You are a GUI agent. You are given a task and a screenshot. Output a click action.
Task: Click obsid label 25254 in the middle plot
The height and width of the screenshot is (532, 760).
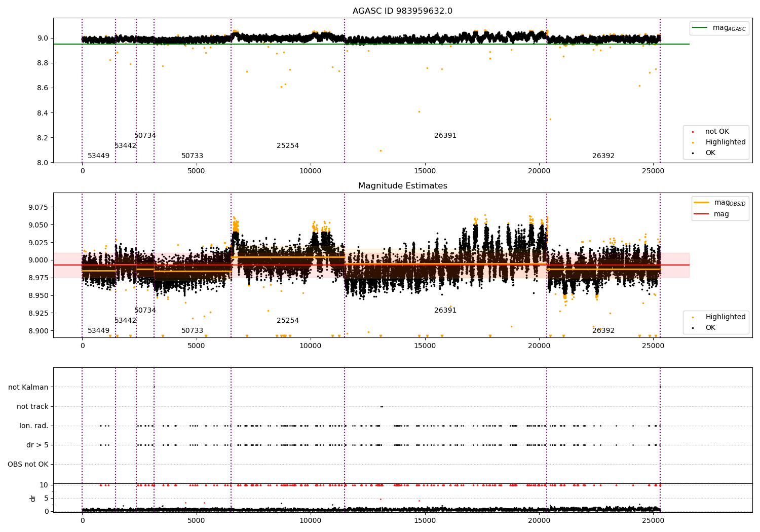point(288,321)
